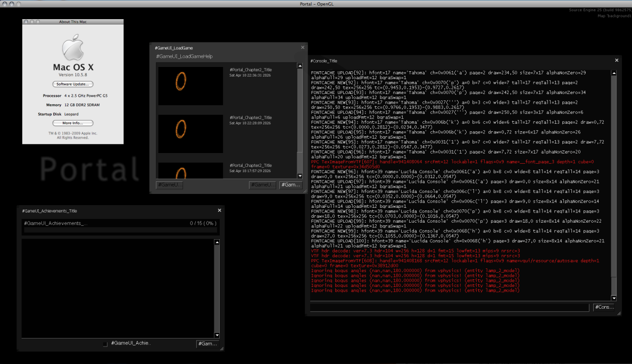This screenshot has width=632, height=364.
Task: Click the 'Sat Apr 18 22:36:31 2026' save timestamp
Action: pyautogui.click(x=250, y=75)
